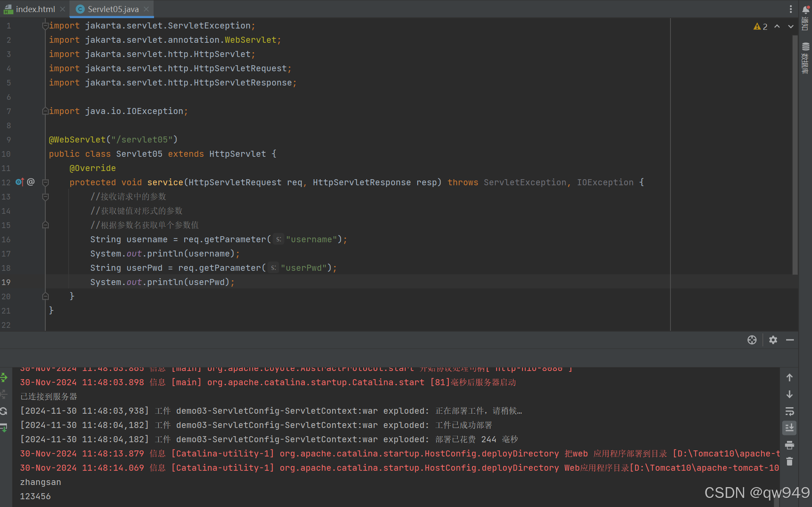Image resolution: width=812 pixels, height=507 pixels.
Task: Click the @Override annotation on line 11
Action: (93, 168)
